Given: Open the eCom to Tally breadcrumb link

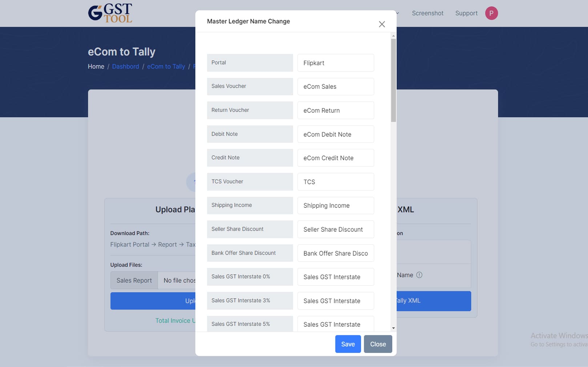Looking at the screenshot, I should (166, 66).
